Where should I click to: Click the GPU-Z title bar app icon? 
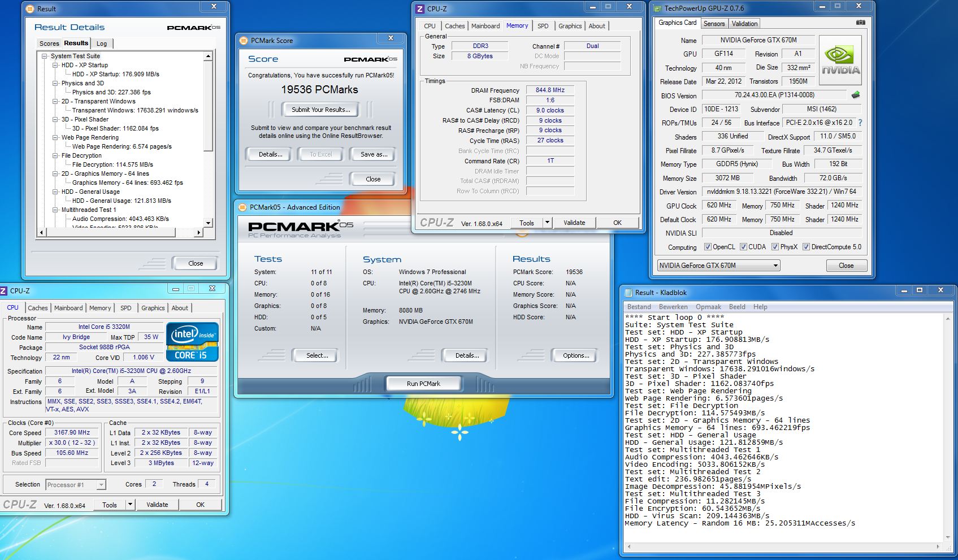657,8
